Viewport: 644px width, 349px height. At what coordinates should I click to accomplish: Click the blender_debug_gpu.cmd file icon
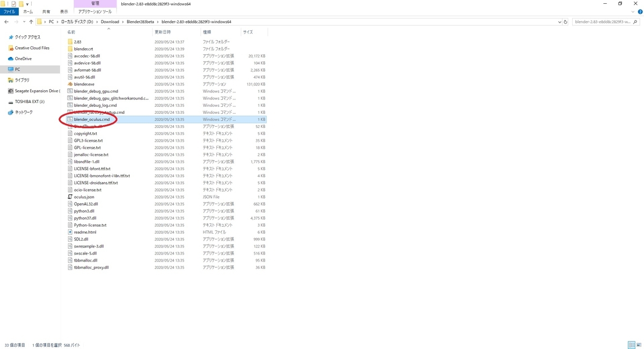(x=70, y=91)
